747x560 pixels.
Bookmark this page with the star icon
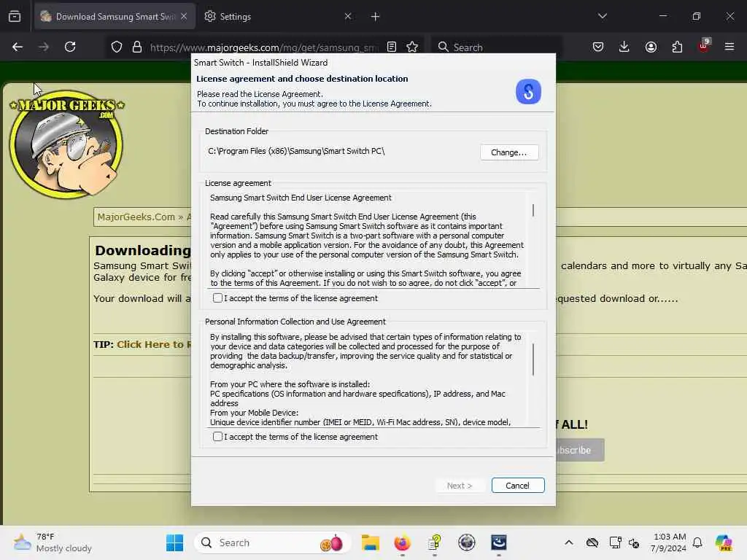413,47
